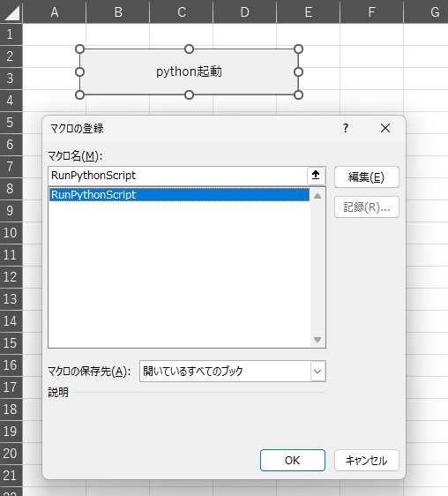Click the 編集(E) button
Screen dimensions: 448x496
coord(367,177)
